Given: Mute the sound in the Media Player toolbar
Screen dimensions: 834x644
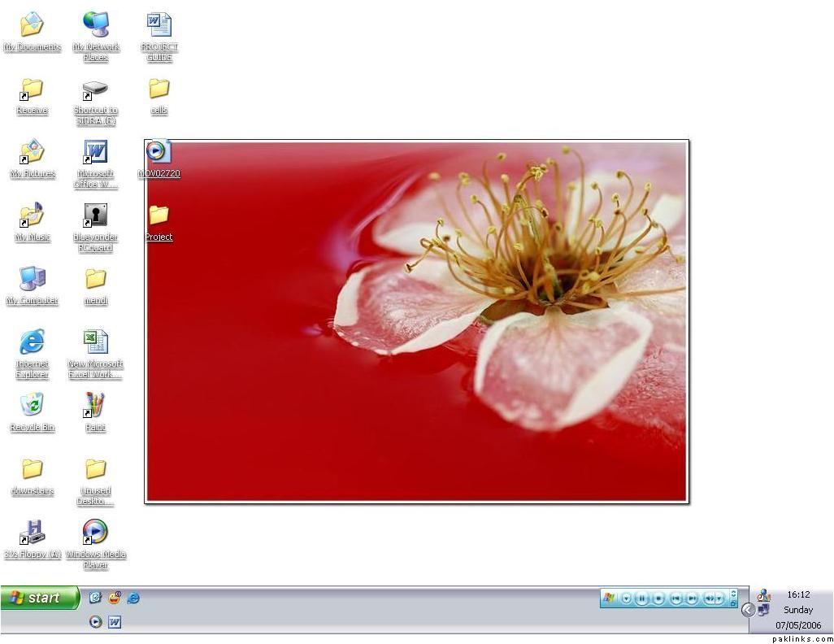Looking at the screenshot, I should click(710, 598).
